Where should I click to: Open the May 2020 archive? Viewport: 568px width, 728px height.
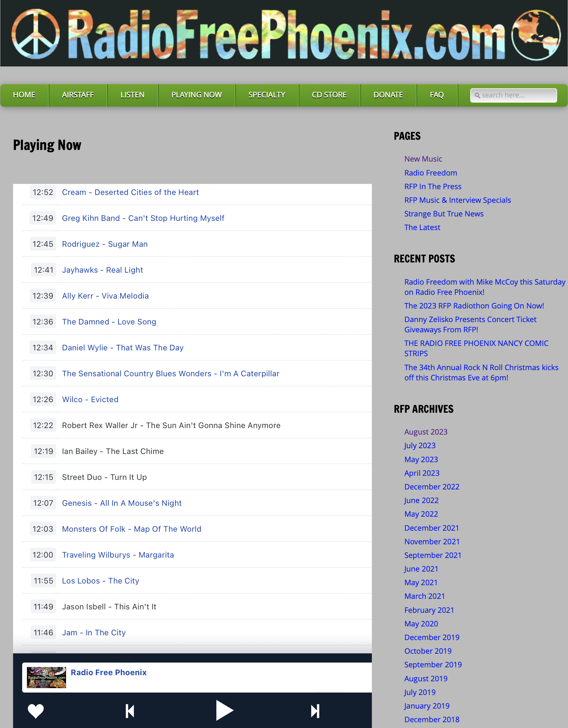pos(421,624)
